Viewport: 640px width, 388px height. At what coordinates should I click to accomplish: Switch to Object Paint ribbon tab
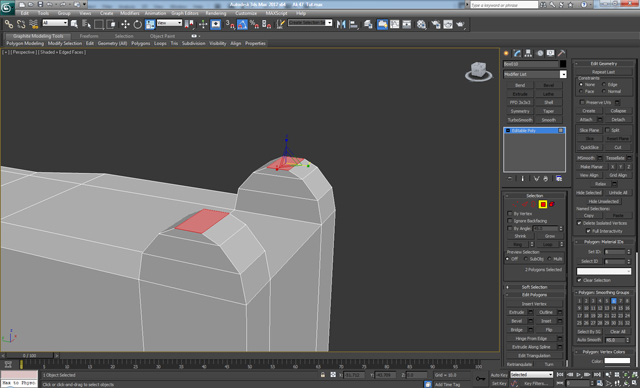click(162, 36)
